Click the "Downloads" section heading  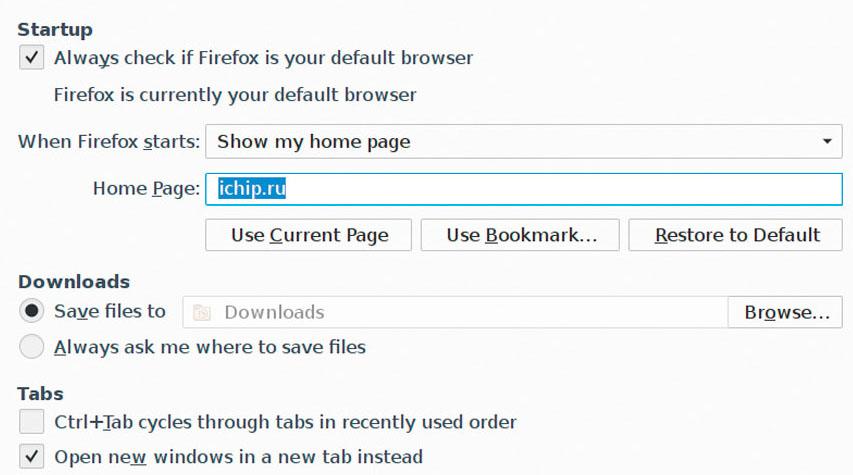coord(73,282)
